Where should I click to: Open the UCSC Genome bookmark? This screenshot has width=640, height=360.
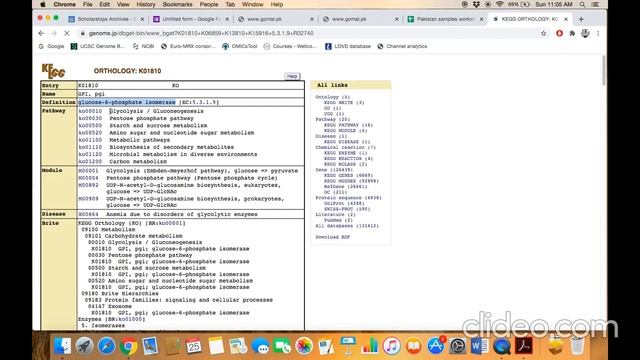(x=98, y=47)
